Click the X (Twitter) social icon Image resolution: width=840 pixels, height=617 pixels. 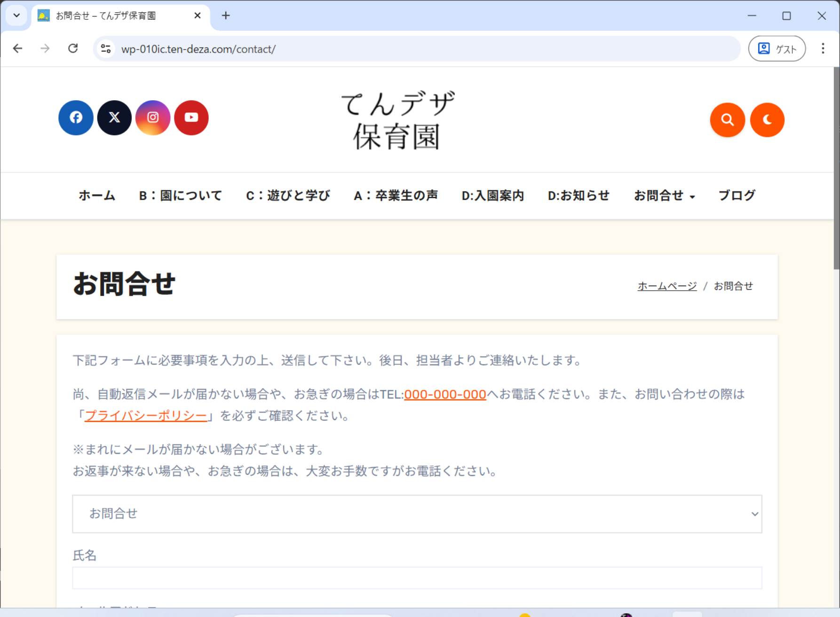pos(114,118)
